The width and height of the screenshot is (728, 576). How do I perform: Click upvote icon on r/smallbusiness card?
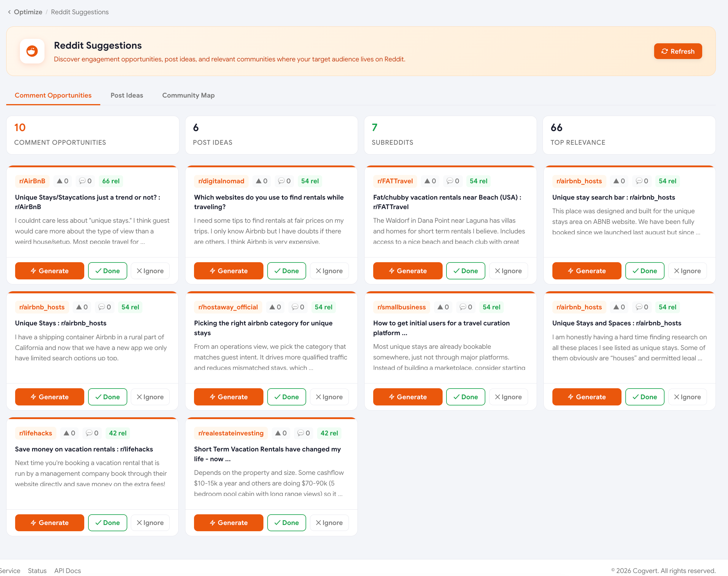[x=440, y=307]
